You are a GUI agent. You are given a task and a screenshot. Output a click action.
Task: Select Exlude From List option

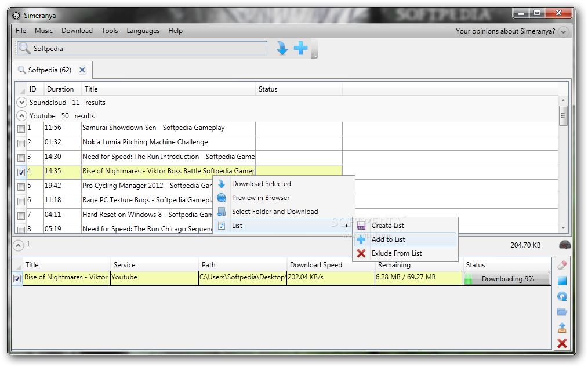(405, 253)
